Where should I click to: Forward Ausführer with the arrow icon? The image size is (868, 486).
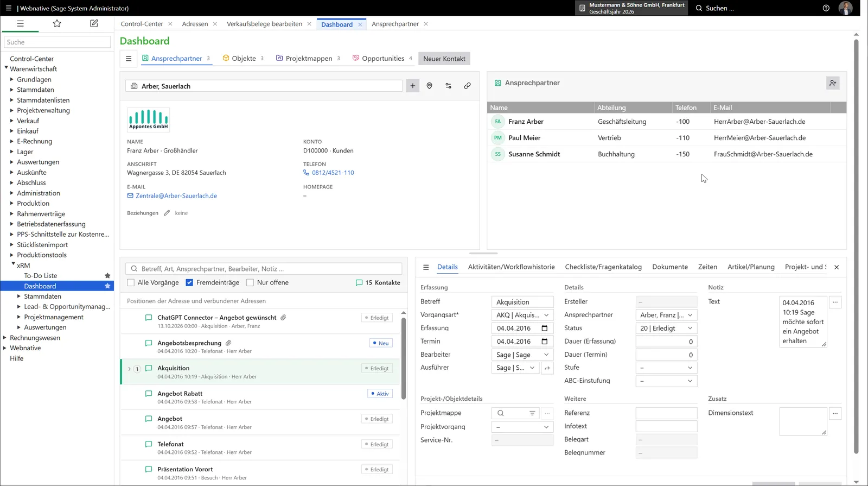click(547, 368)
